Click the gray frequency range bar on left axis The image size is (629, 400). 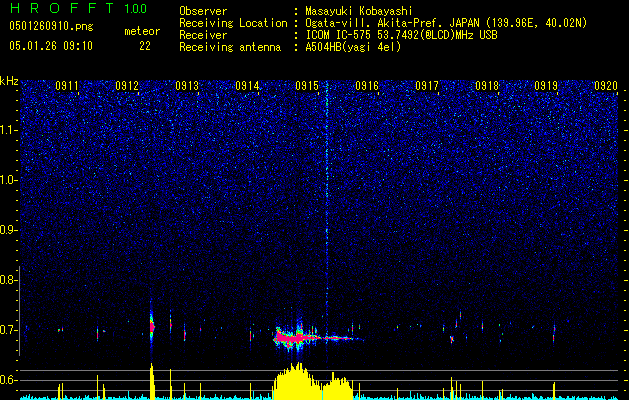tap(20, 311)
